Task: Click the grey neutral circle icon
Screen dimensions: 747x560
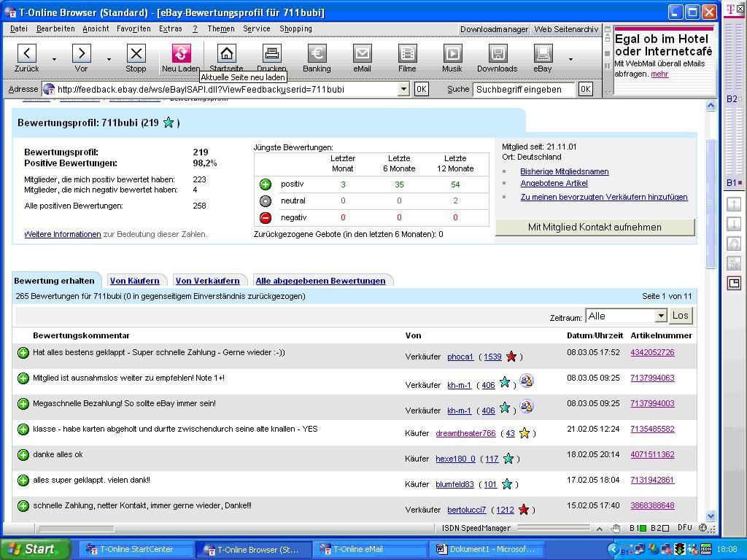Action: point(266,201)
